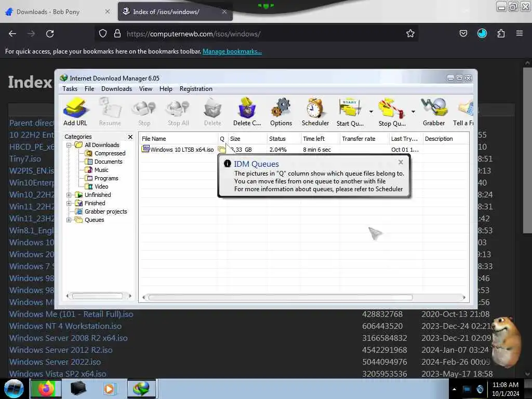Sort by Description column header

pyautogui.click(x=446, y=139)
